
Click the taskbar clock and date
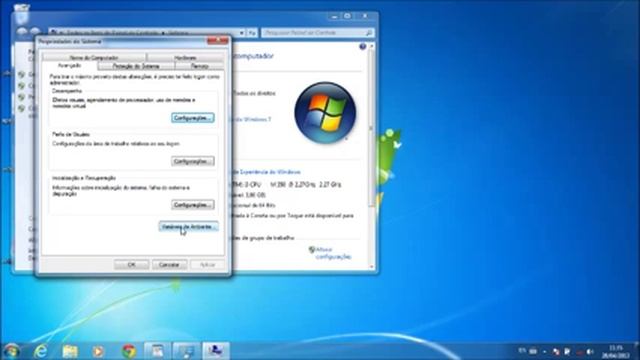point(615,351)
